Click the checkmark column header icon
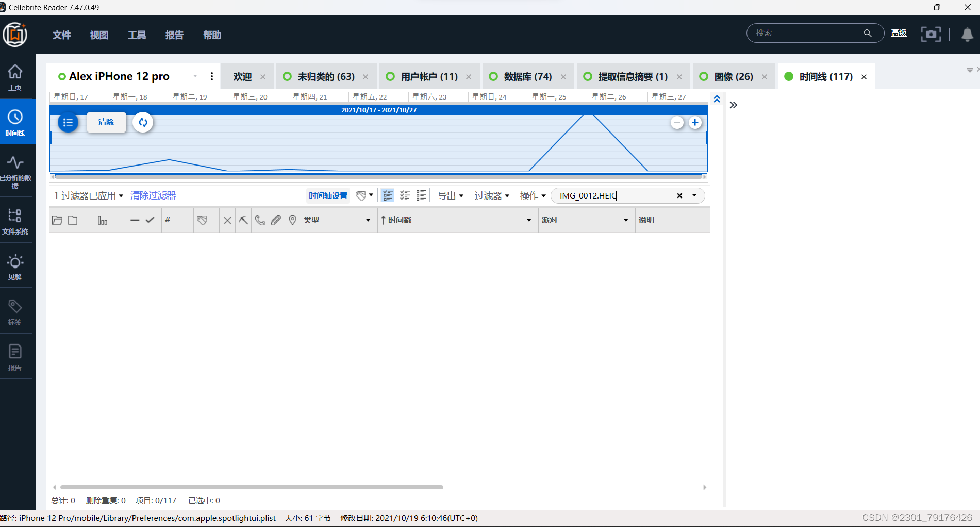The height and width of the screenshot is (527, 980). click(150, 220)
